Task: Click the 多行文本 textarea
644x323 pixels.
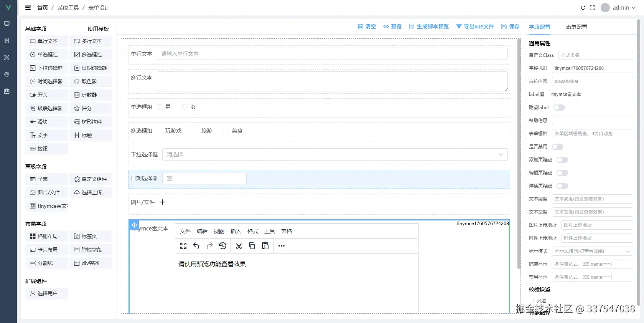Action: (332, 81)
